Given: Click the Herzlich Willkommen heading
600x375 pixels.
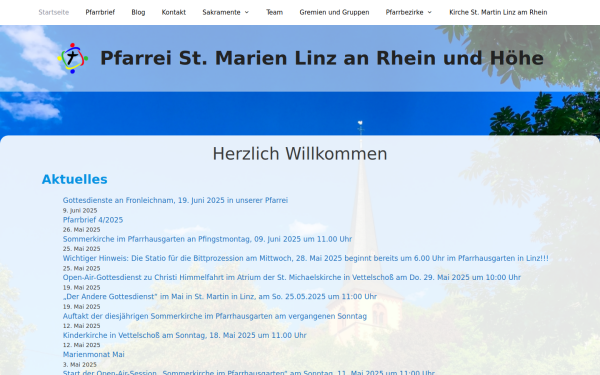Looking at the screenshot, I should pos(300,154).
